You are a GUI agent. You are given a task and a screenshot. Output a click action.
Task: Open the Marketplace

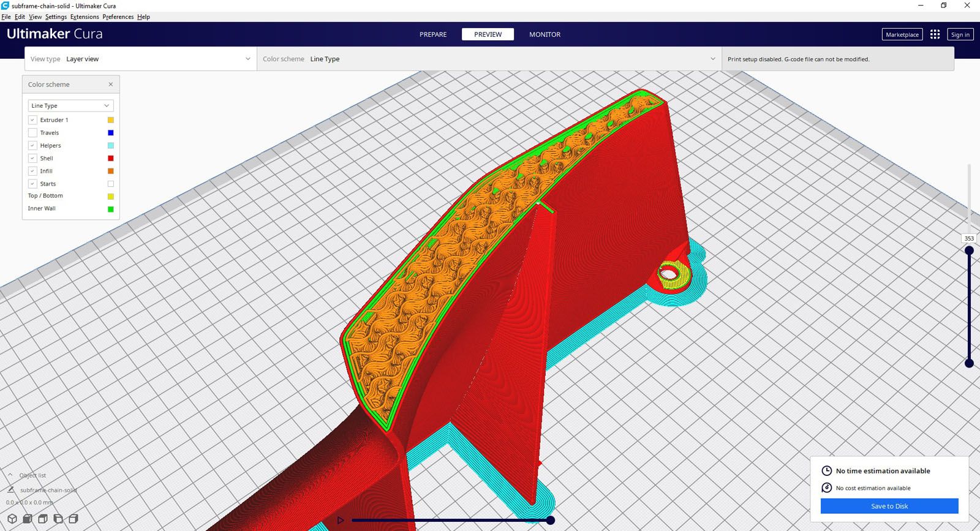(x=902, y=34)
